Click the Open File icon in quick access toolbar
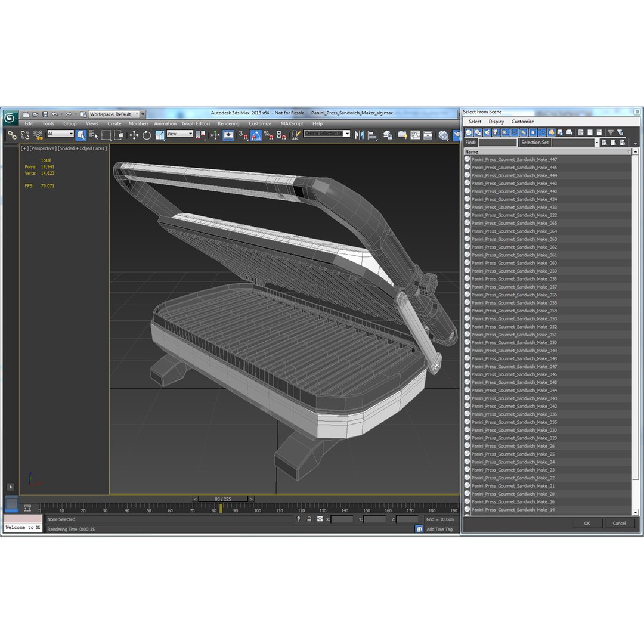This screenshot has height=644, width=644. click(x=35, y=114)
